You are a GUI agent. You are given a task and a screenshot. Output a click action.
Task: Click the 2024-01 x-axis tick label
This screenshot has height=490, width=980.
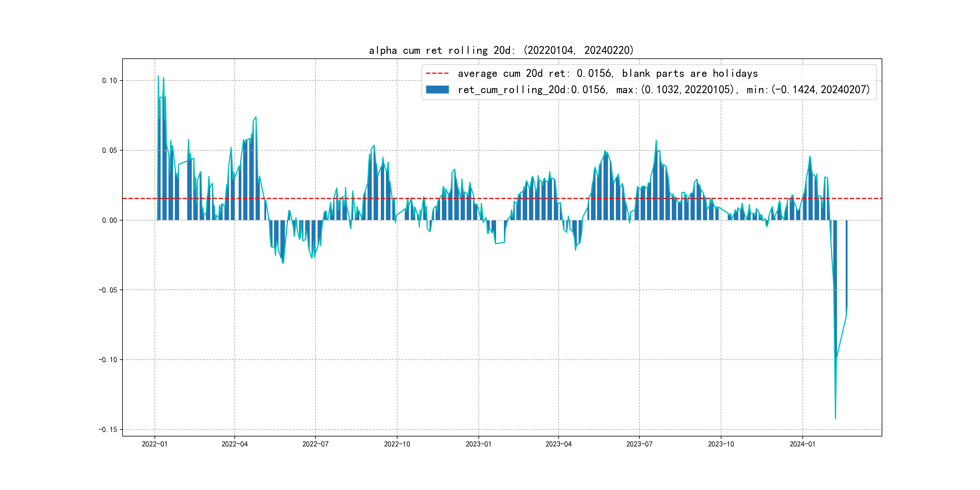802,444
